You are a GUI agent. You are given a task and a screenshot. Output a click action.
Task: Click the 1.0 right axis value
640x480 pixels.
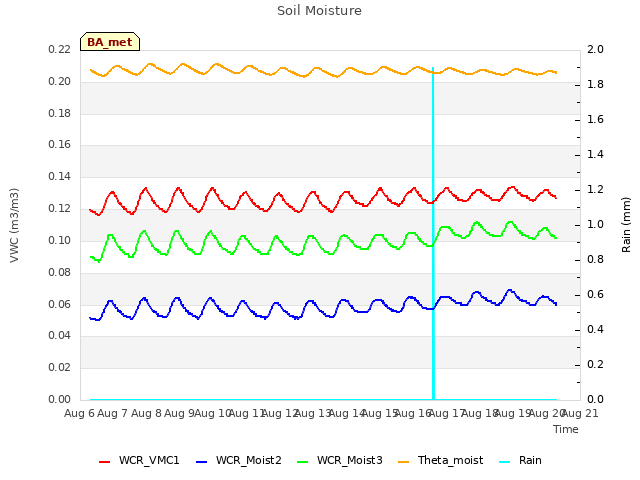pyautogui.click(x=595, y=224)
